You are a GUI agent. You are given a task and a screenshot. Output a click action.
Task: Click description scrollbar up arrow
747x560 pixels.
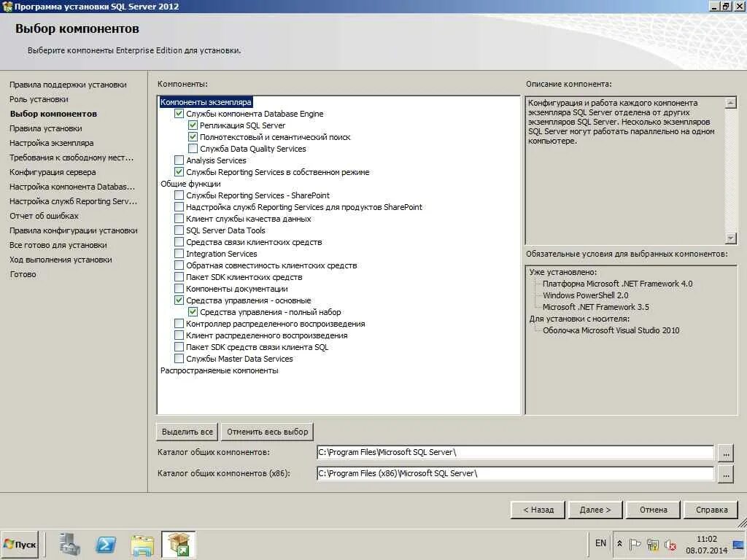730,102
